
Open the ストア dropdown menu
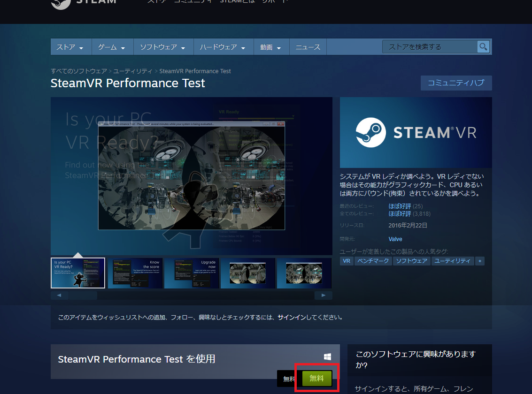click(x=70, y=47)
